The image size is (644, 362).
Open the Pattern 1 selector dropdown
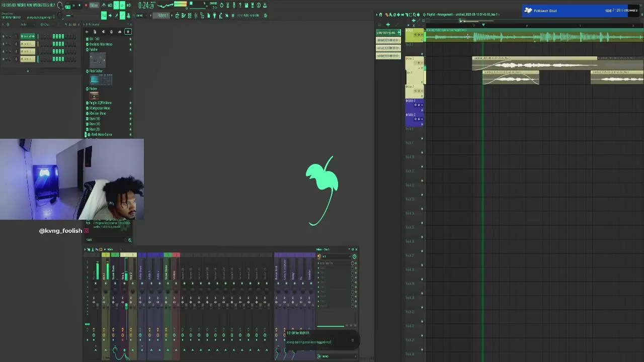pyautogui.click(x=161, y=15)
